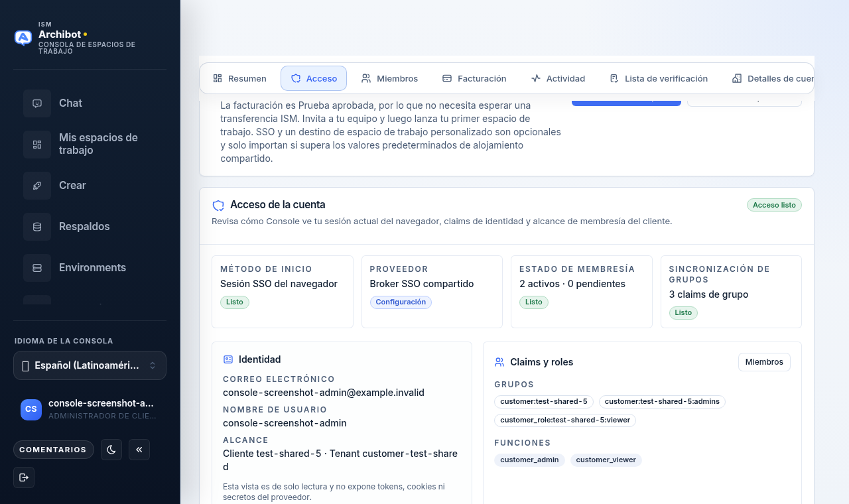
Task: Switch to the Actividad tab
Action: (x=558, y=78)
